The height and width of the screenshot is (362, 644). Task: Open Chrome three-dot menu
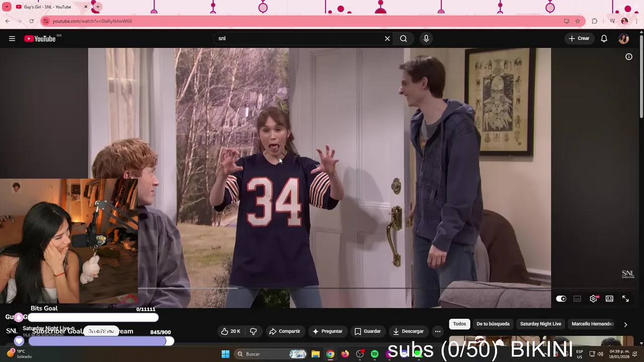[636, 21]
